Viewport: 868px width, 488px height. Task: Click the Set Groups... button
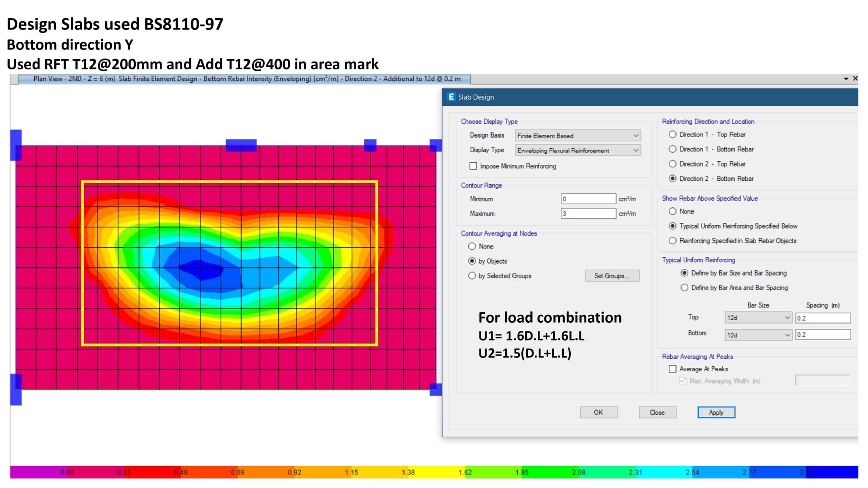(612, 276)
